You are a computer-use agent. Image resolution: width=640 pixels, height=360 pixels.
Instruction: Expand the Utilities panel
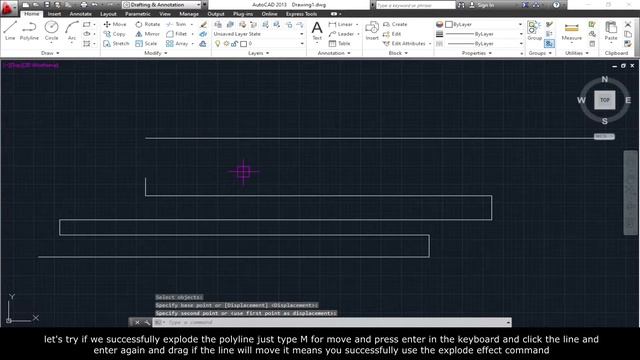click(x=576, y=53)
